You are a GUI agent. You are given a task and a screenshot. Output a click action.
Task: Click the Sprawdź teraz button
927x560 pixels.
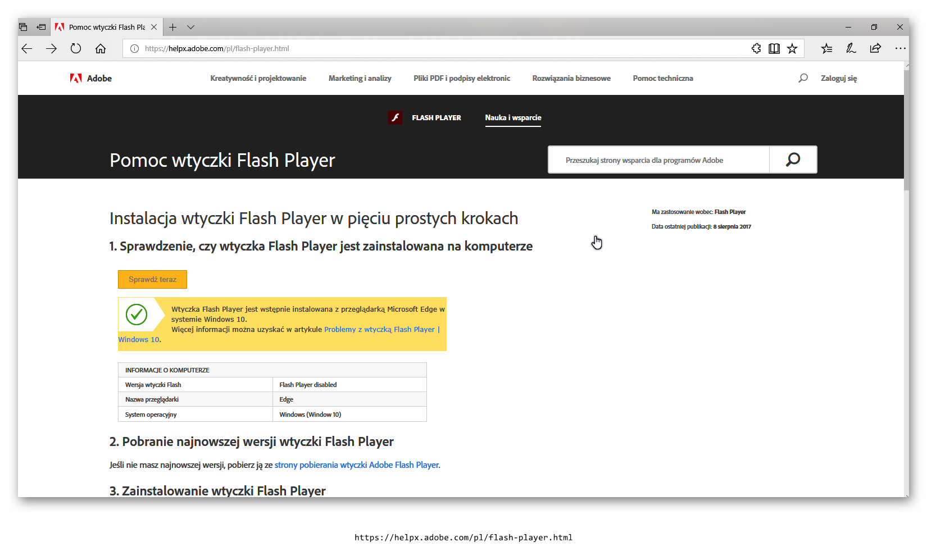click(x=152, y=279)
